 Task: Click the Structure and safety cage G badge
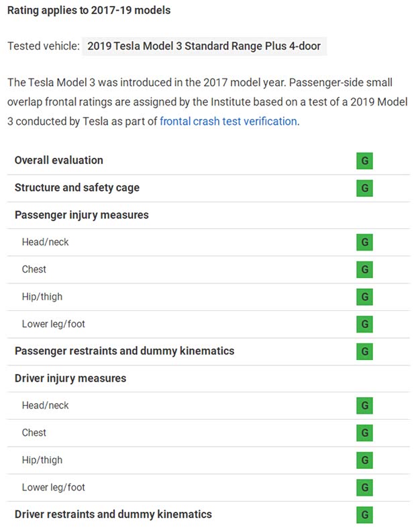[364, 188]
